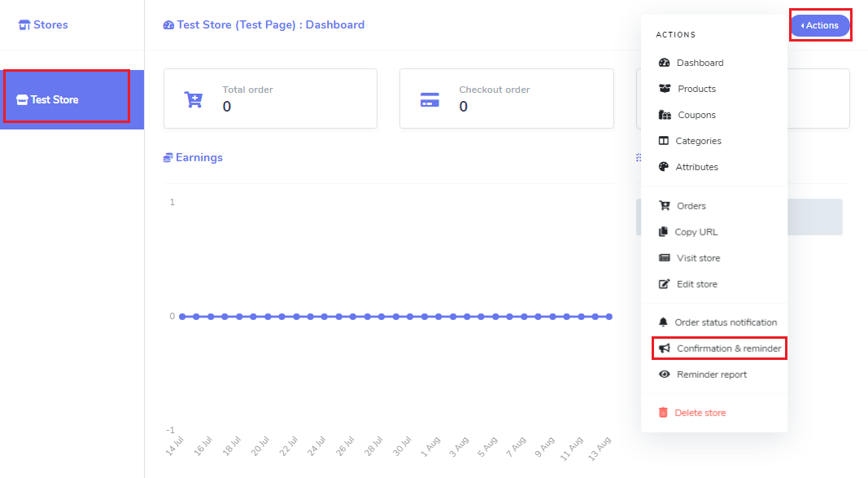The height and width of the screenshot is (478, 868).
Task: Click the Order status notification bell icon
Action: (x=663, y=322)
